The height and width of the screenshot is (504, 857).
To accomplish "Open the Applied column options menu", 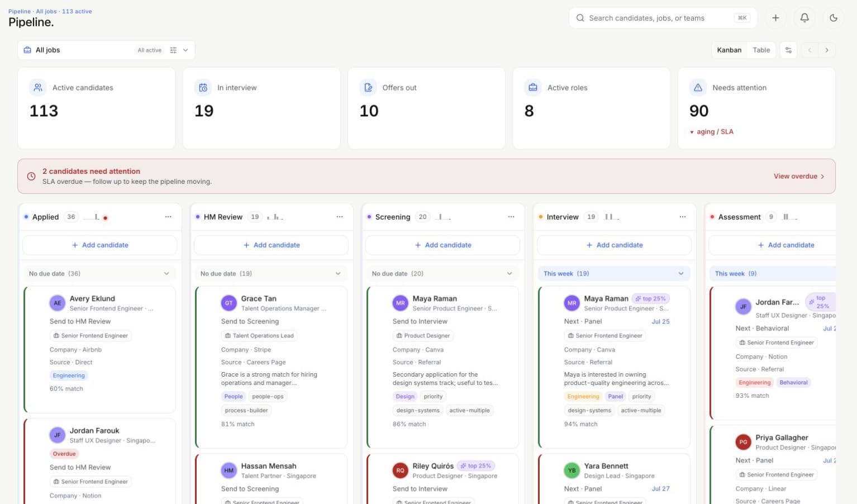I will (168, 217).
